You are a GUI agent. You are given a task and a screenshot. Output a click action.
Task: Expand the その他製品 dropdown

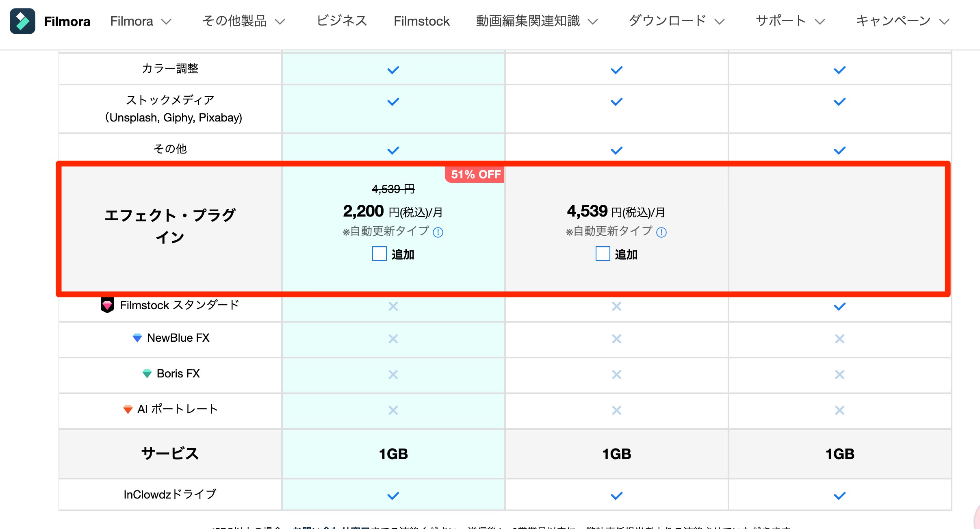coord(244,21)
